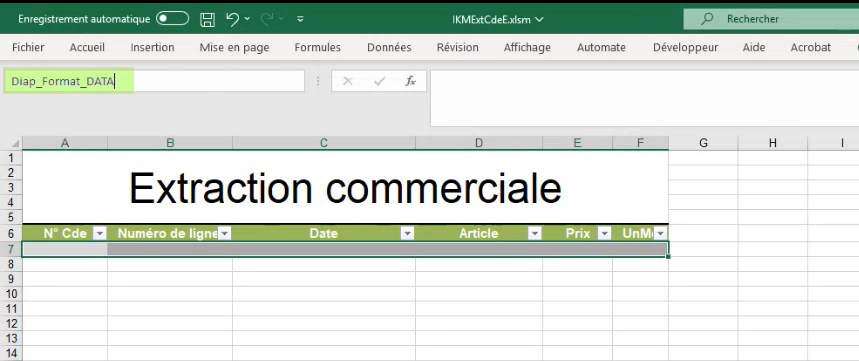The width and height of the screenshot is (859, 361).
Task: Select the column G header
Action: [x=703, y=143]
